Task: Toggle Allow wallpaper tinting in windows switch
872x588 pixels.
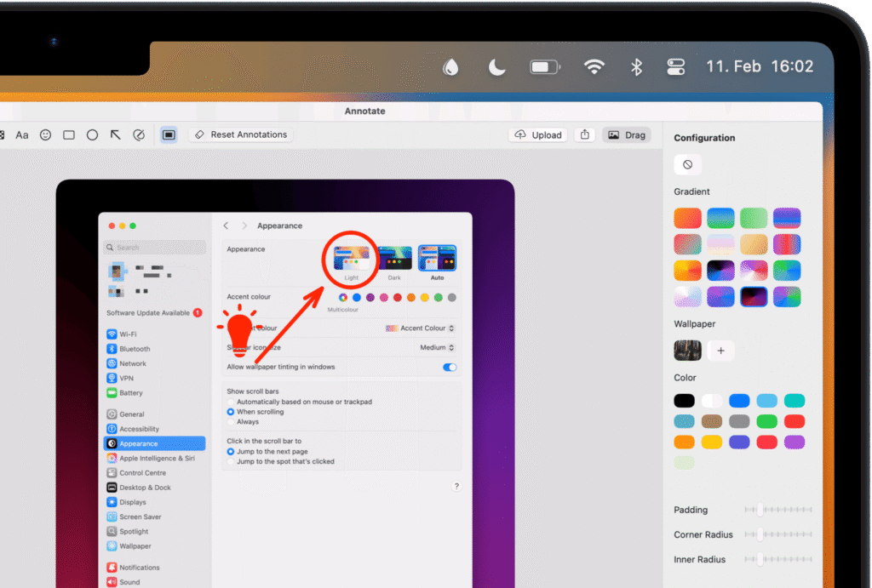Action: coord(450,368)
